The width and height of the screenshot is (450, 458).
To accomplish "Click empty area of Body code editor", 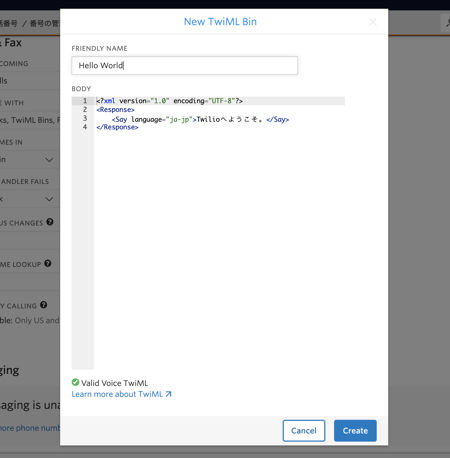I will 219,250.
